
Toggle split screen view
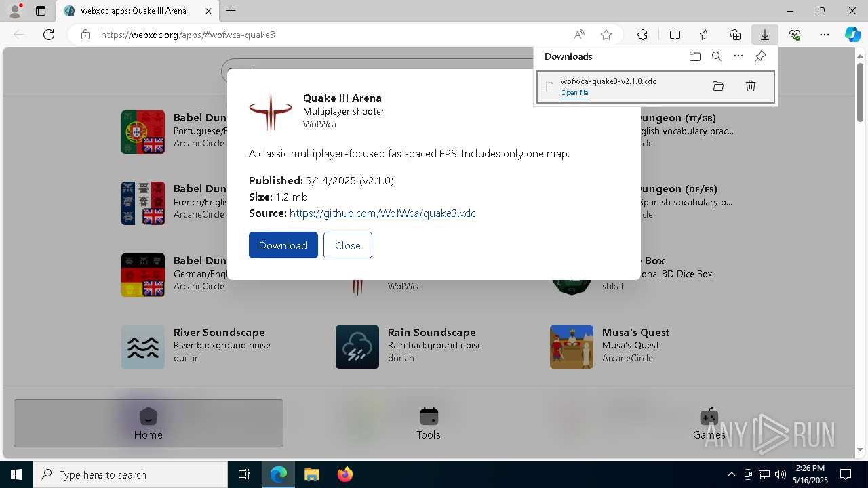675,35
